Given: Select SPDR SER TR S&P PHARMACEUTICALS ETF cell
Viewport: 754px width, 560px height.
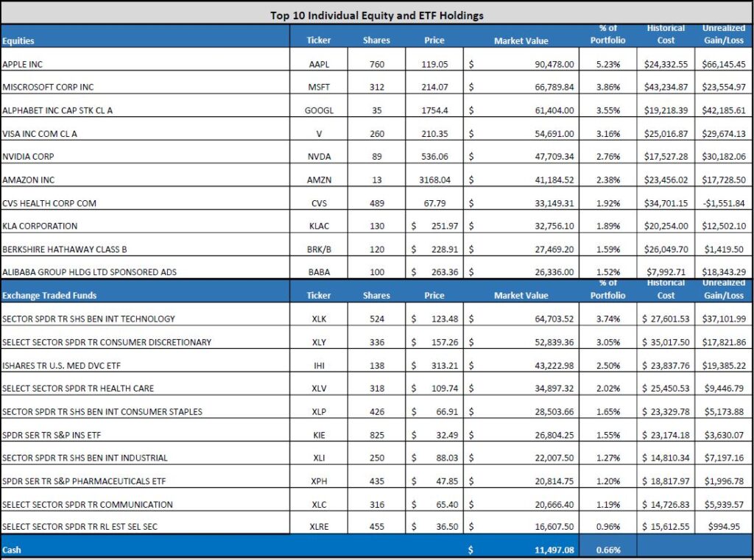Looking at the screenshot, I should point(145,476).
